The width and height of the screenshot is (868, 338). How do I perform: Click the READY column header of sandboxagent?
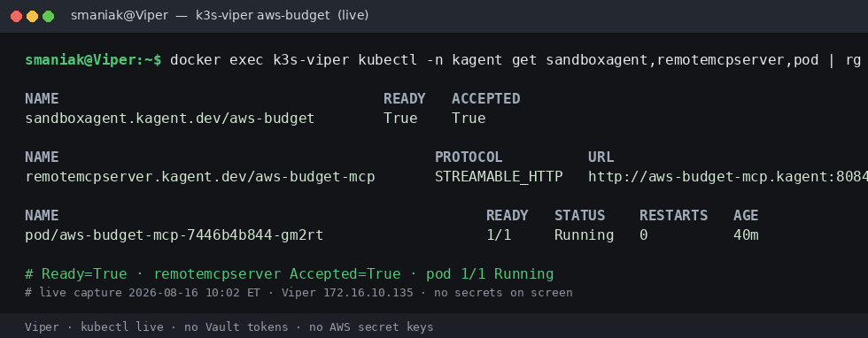[x=405, y=98]
